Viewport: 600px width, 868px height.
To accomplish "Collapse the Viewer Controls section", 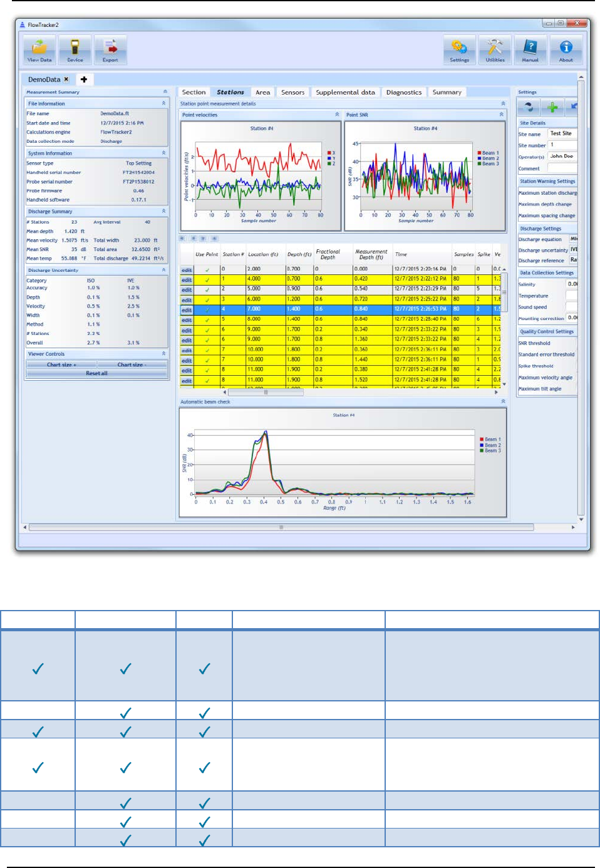I will [163, 354].
